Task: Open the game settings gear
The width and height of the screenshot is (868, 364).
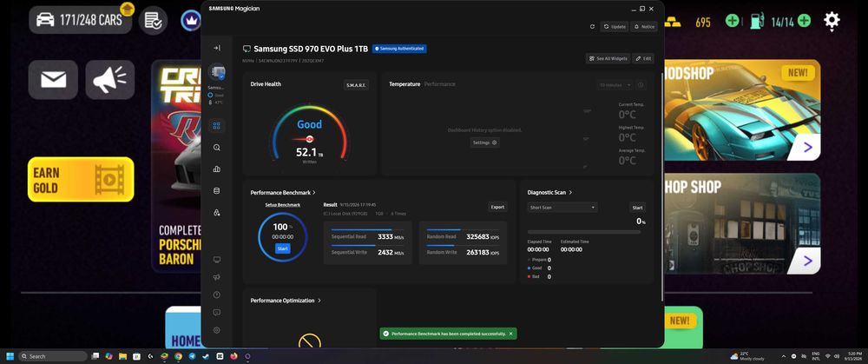Action: [832, 21]
